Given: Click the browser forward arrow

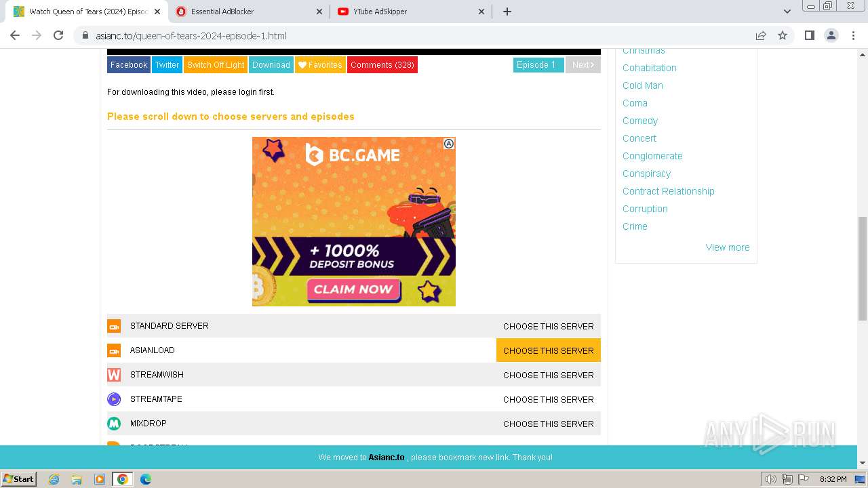Looking at the screenshot, I should point(37,35).
